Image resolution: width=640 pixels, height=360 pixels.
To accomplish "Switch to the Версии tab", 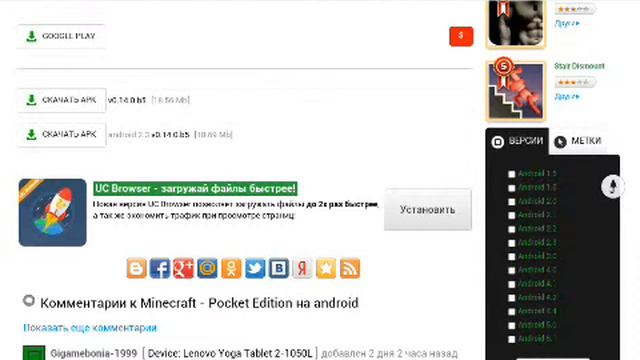I will (x=517, y=141).
